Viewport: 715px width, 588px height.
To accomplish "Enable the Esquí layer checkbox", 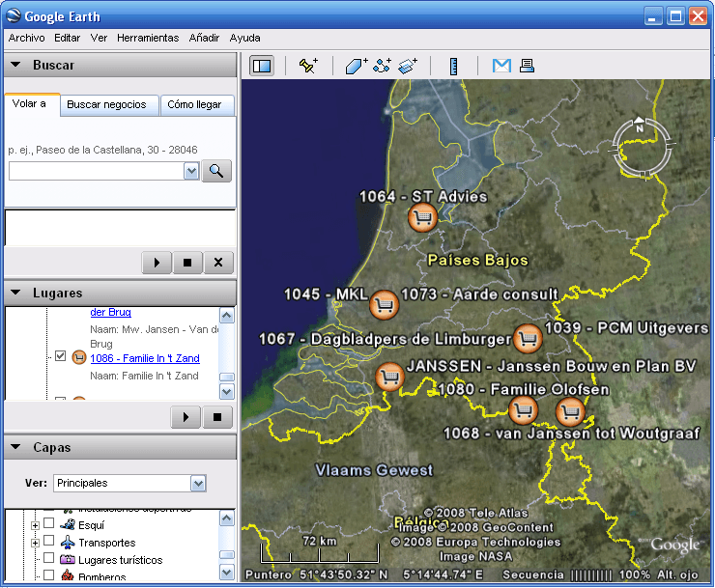I will click(x=48, y=522).
